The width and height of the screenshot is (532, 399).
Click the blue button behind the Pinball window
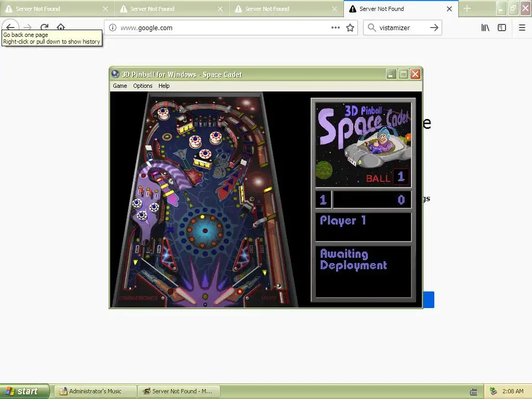pyautogui.click(x=429, y=300)
